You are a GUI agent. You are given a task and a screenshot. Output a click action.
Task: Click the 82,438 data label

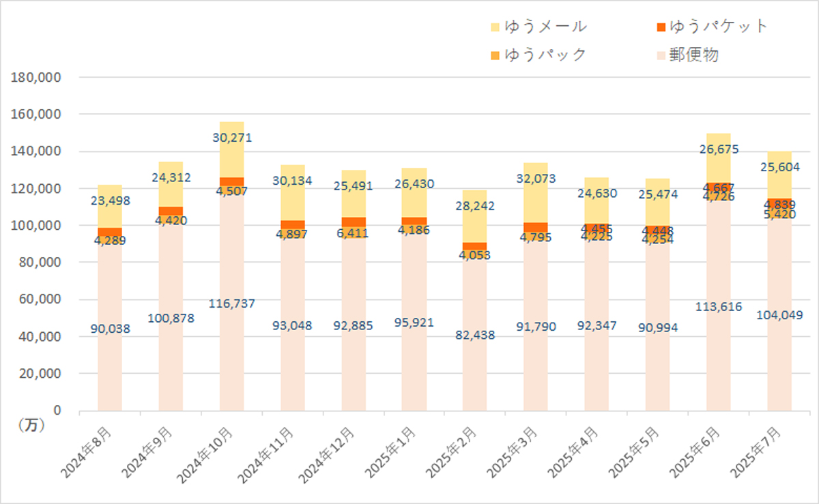tap(475, 335)
